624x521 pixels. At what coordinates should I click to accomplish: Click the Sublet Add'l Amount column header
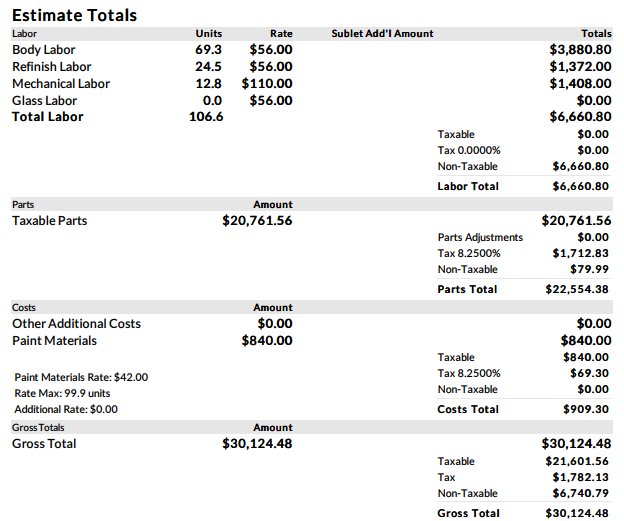(382, 33)
